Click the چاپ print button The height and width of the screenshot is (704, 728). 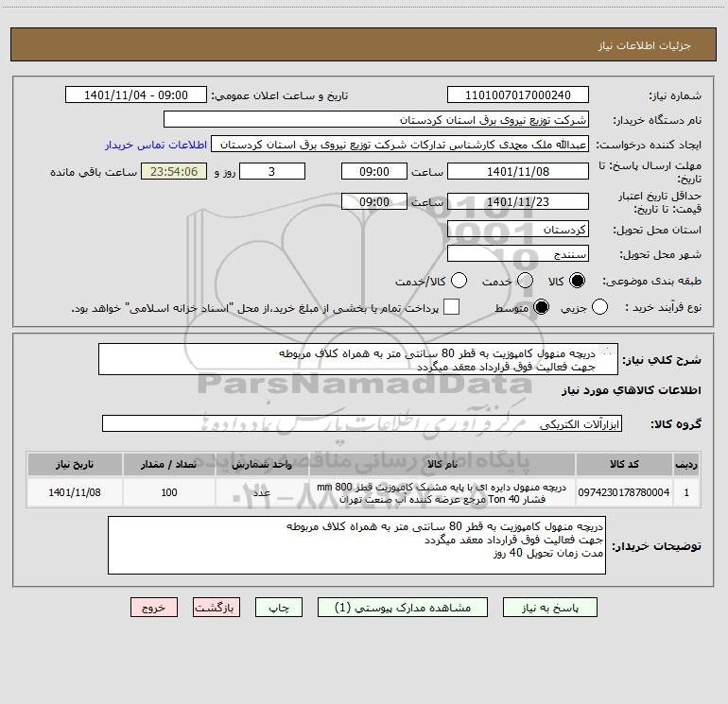coord(279,608)
